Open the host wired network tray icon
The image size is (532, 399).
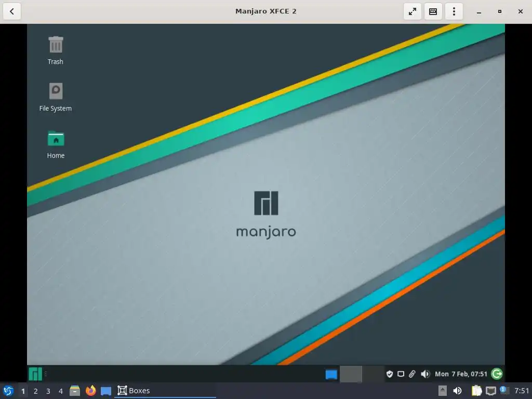pyautogui.click(x=490, y=391)
